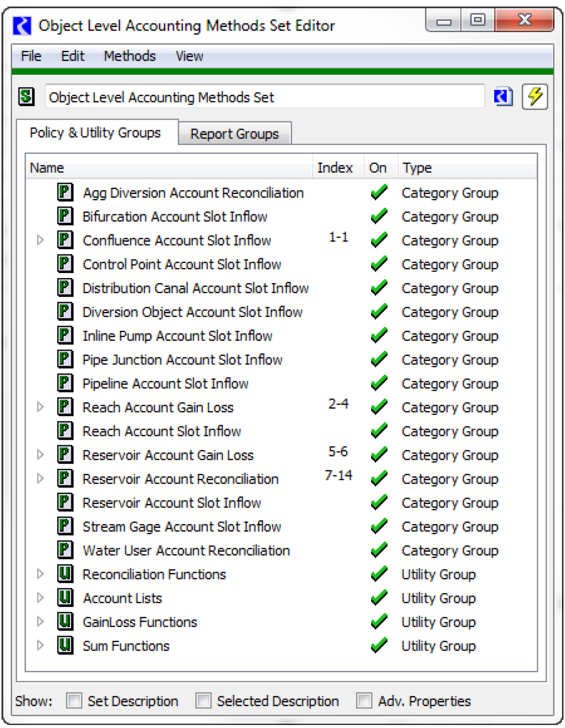The width and height of the screenshot is (565, 728).
Task: Enable the Selected Description checkbox
Action: [203, 700]
